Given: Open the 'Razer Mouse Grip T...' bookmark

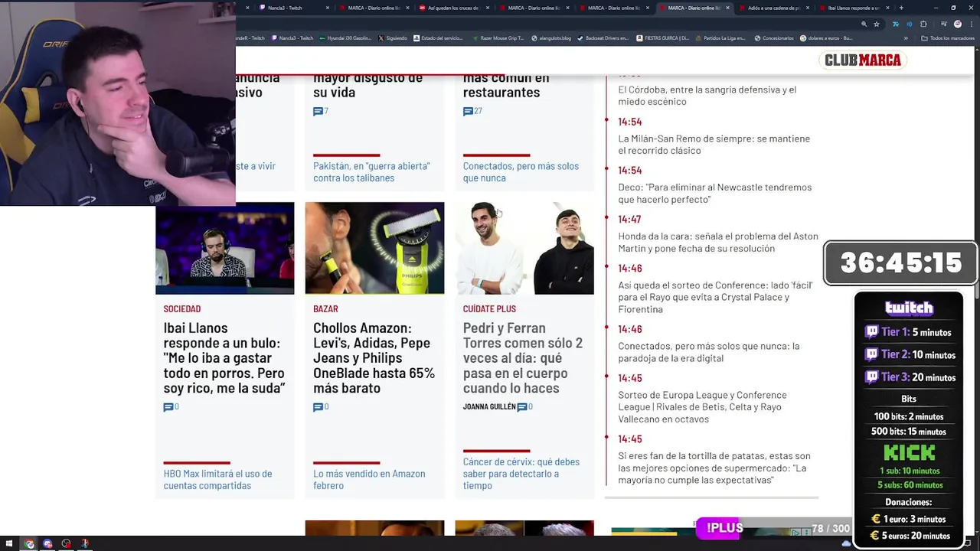Looking at the screenshot, I should pos(499,38).
